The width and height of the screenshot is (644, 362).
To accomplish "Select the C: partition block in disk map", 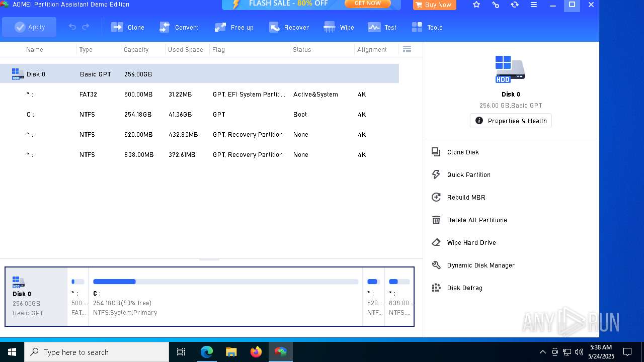I will point(225,297).
